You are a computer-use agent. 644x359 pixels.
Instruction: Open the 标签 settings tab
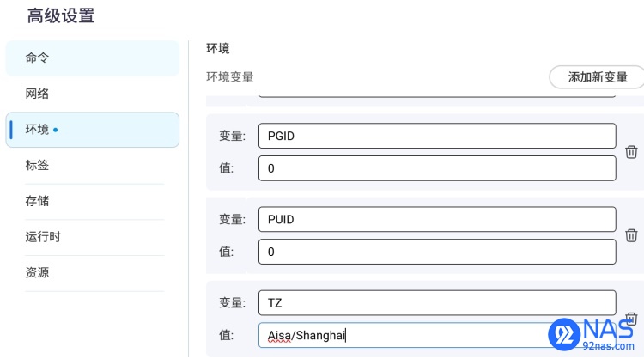[93, 165]
